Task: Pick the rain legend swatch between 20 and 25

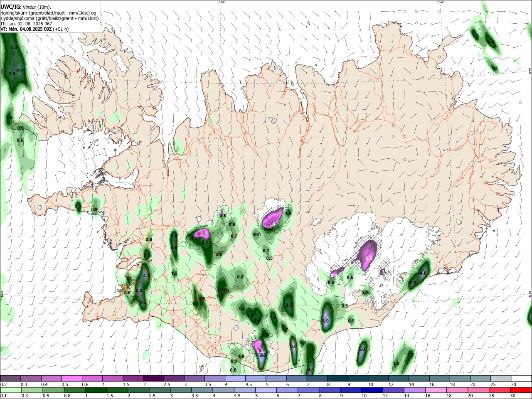Action: click(479, 390)
